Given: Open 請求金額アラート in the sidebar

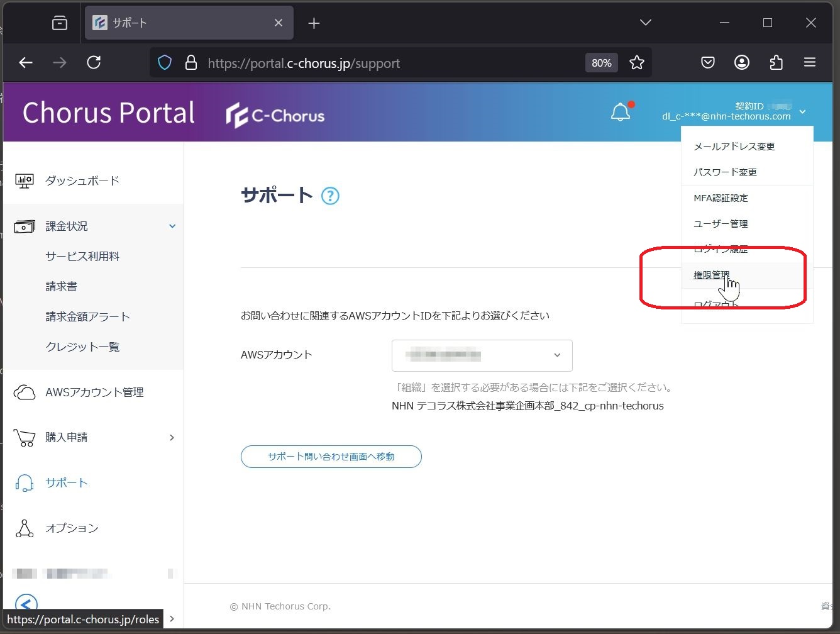Looking at the screenshot, I should pos(88,317).
